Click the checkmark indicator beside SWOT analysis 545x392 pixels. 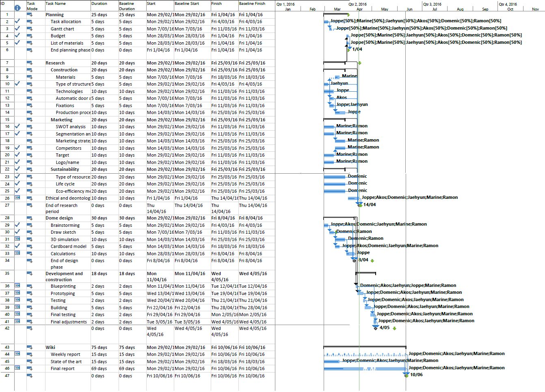17,126
